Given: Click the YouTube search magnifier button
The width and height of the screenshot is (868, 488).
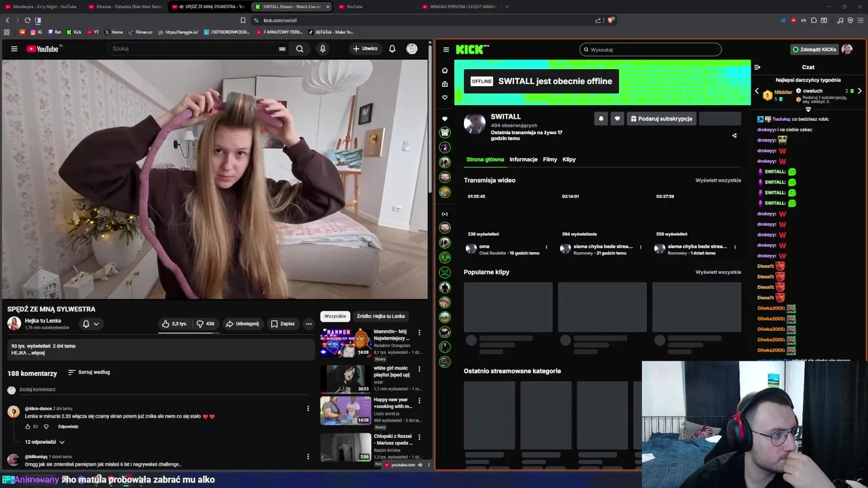Looking at the screenshot, I should click(300, 49).
